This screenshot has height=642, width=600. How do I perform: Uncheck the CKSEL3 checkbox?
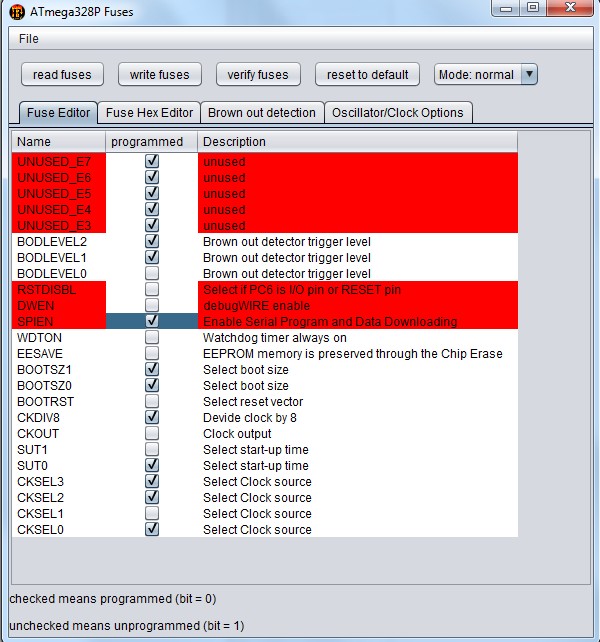[152, 481]
